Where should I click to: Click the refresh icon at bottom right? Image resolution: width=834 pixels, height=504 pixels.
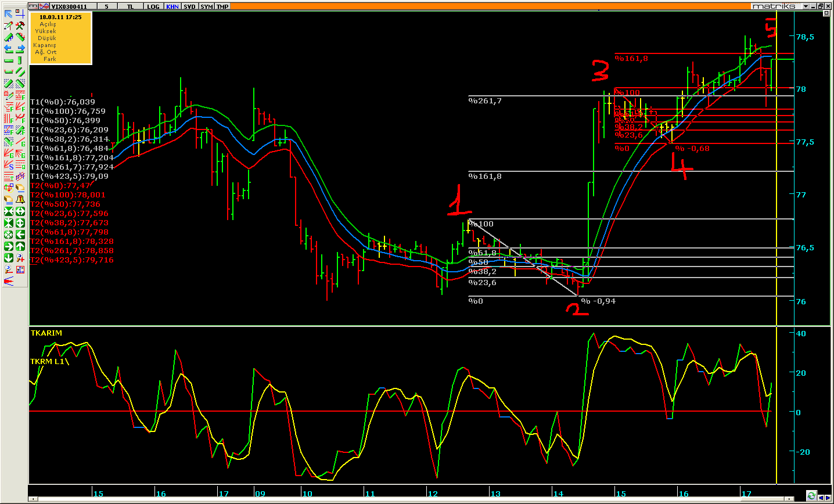[x=811, y=496]
